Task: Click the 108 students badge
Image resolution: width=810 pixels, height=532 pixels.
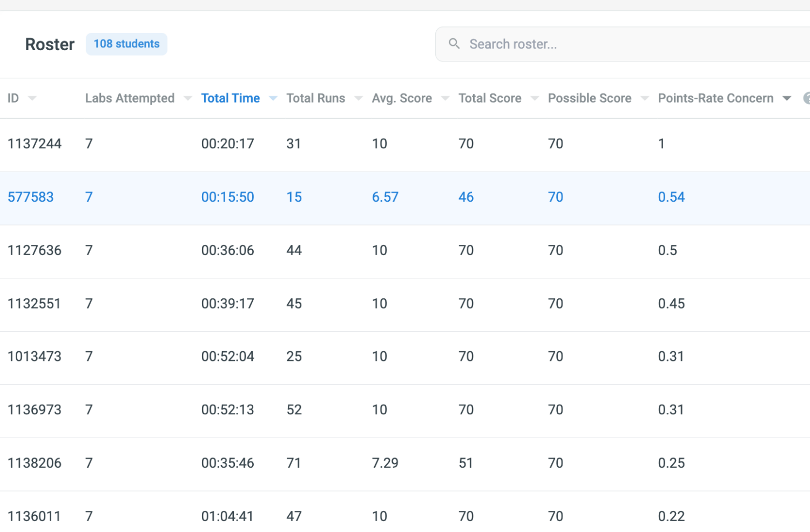Action: tap(126, 44)
